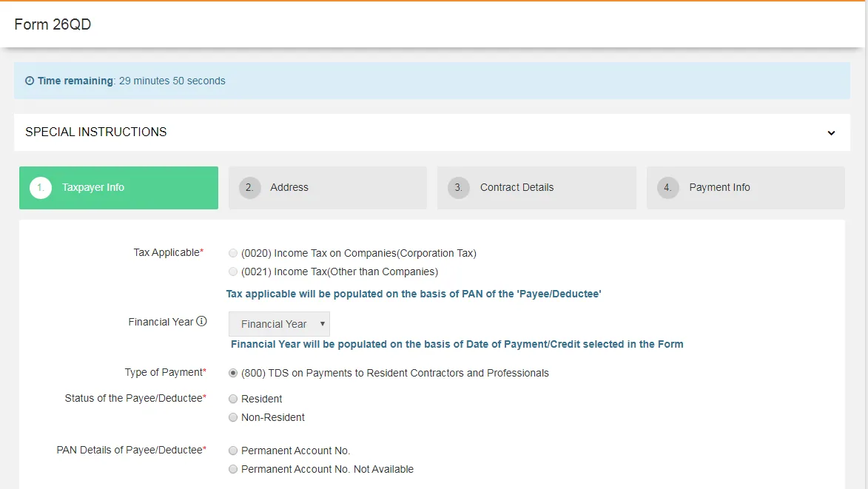Viewport: 868px width, 489px height.
Task: Click the 'PAN Details of Payee/Deductee' label
Action: click(131, 451)
